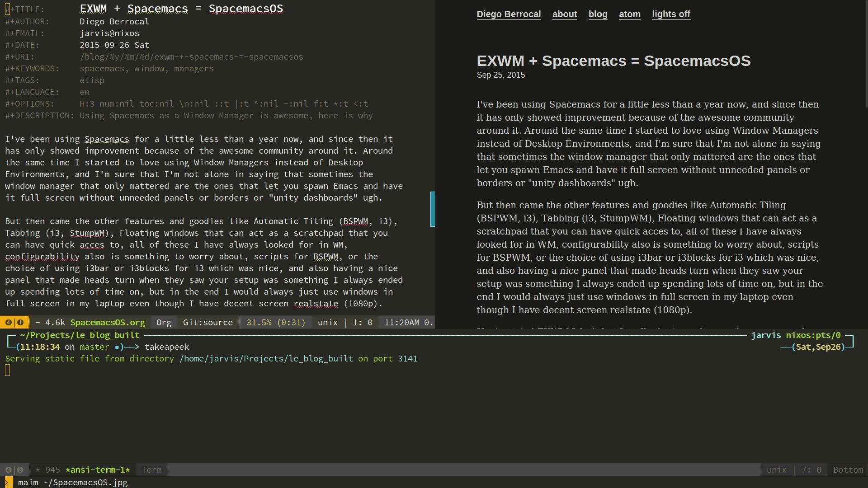
Task: Click the Term major mode indicator
Action: [x=151, y=470]
